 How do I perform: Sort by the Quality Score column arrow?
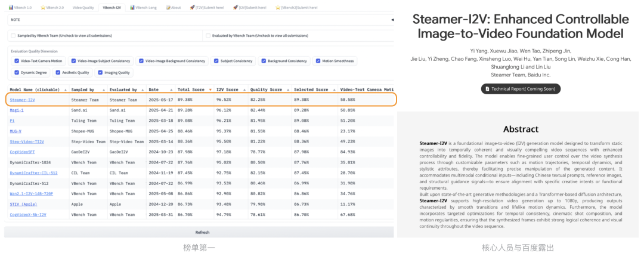tap(287, 90)
